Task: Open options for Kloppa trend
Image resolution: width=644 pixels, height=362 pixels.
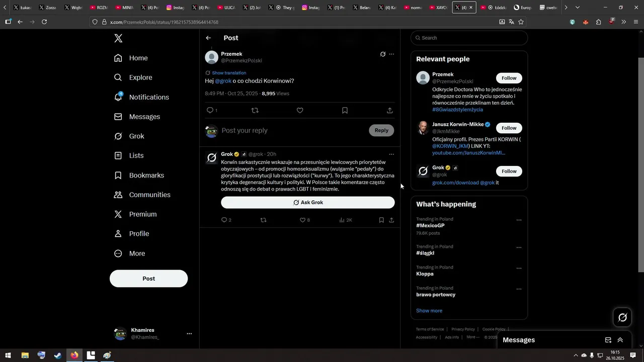Action: coord(519,268)
